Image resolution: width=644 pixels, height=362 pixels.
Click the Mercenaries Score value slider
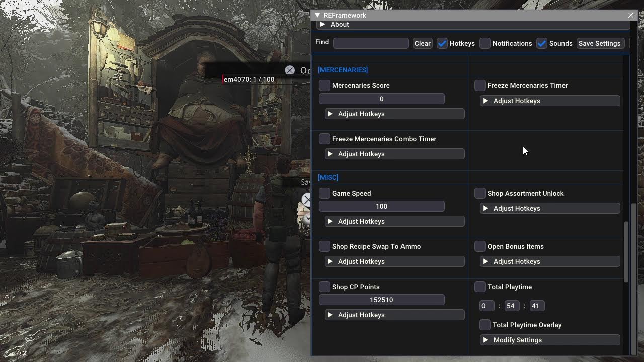coord(382,99)
